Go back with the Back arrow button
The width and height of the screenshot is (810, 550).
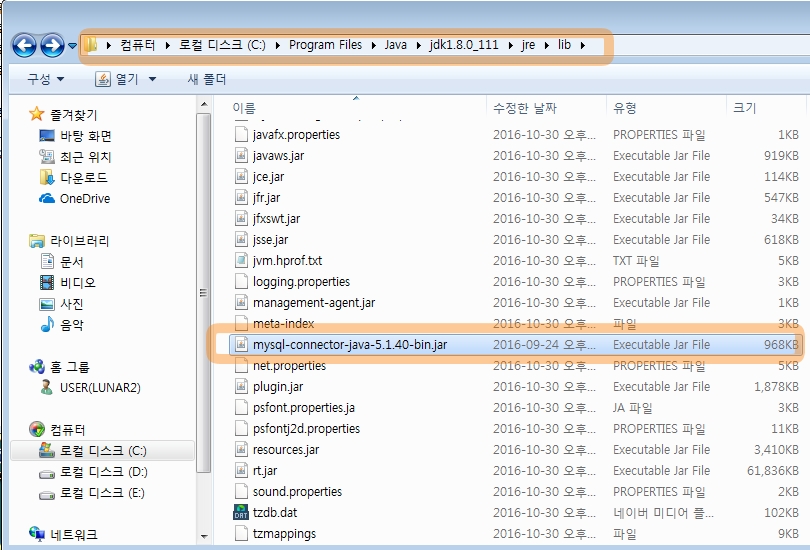[x=24, y=45]
